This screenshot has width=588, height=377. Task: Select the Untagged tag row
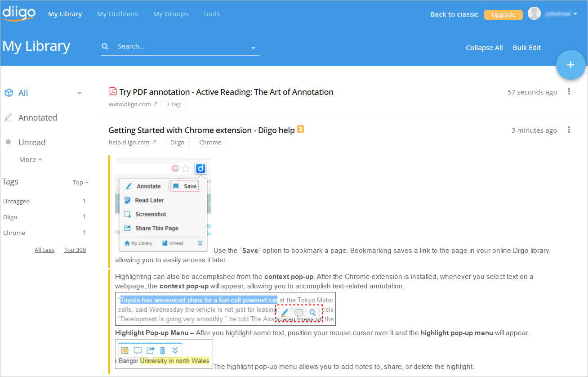coord(44,201)
